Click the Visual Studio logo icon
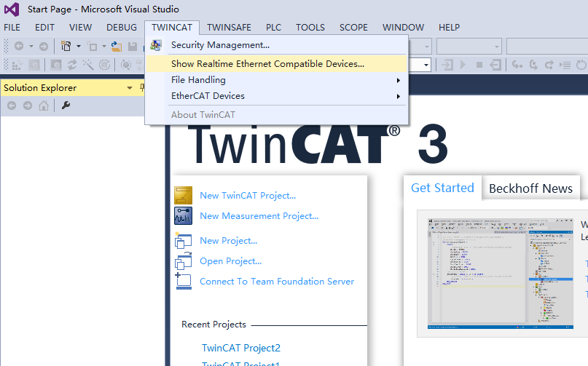Screen dimensions: 588x366 (x=12, y=9)
